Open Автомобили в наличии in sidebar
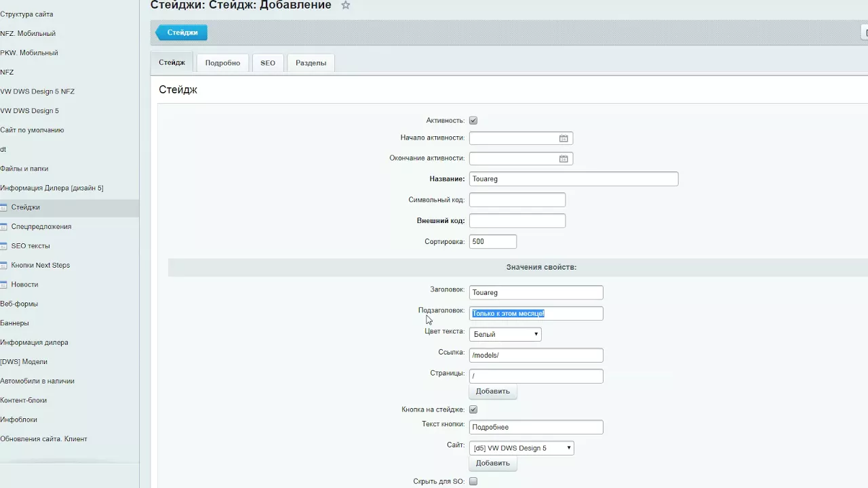Screen dimensions: 868x488 tap(37, 381)
